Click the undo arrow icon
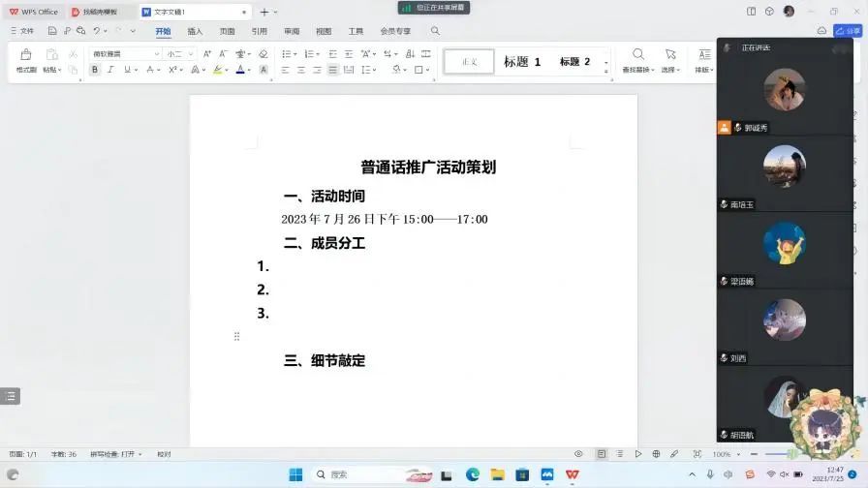 (97, 31)
